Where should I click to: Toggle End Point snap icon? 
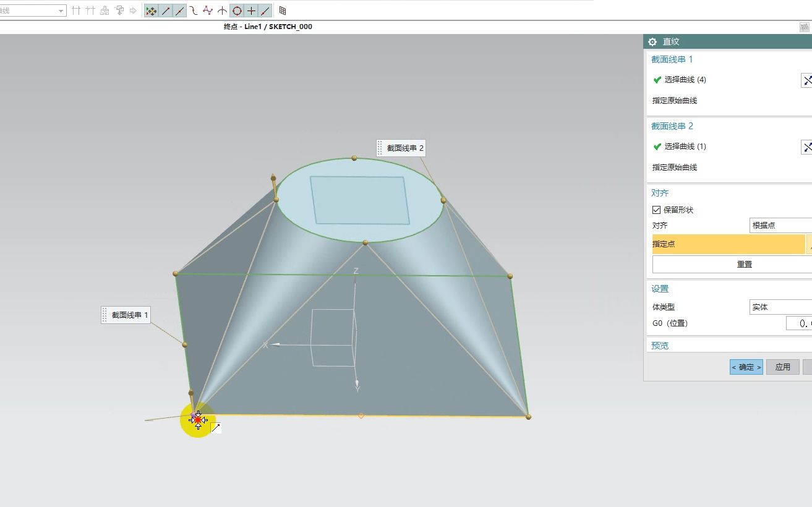click(166, 11)
